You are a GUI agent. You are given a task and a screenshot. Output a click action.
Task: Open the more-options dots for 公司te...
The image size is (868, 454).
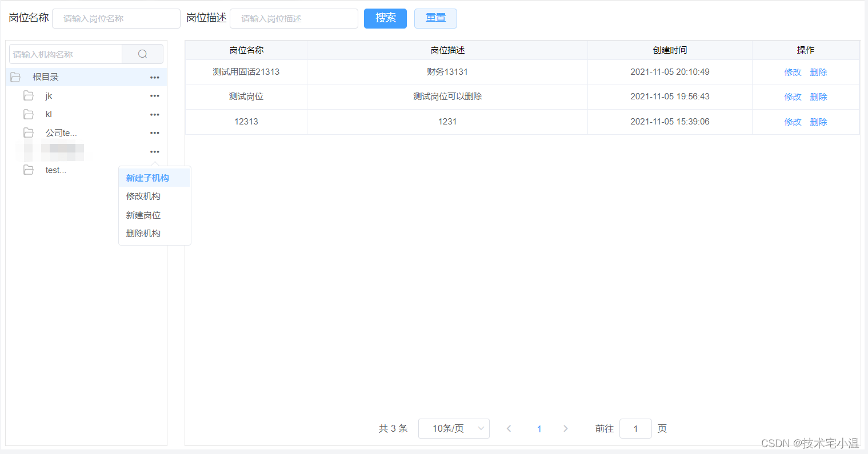point(155,133)
